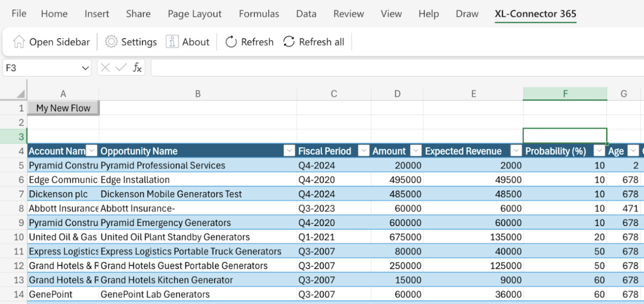This screenshot has width=644, height=304.
Task: Open the Review tab
Action: [348, 14]
